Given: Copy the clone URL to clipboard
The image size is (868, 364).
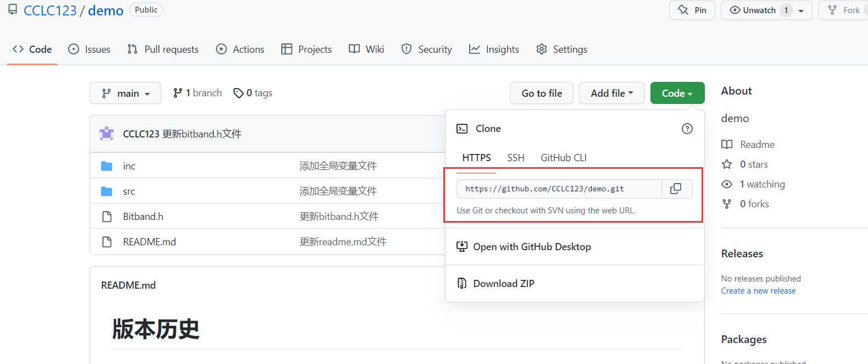Looking at the screenshot, I should point(676,189).
